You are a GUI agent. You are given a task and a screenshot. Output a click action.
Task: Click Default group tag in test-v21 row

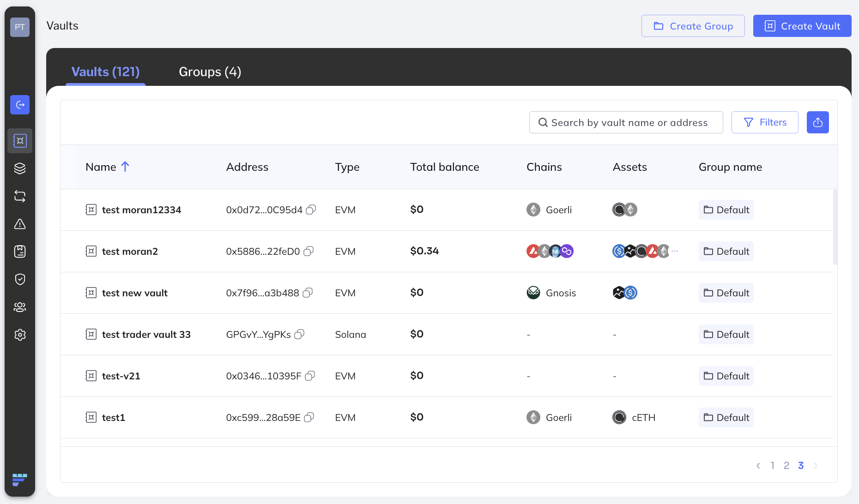(x=726, y=376)
